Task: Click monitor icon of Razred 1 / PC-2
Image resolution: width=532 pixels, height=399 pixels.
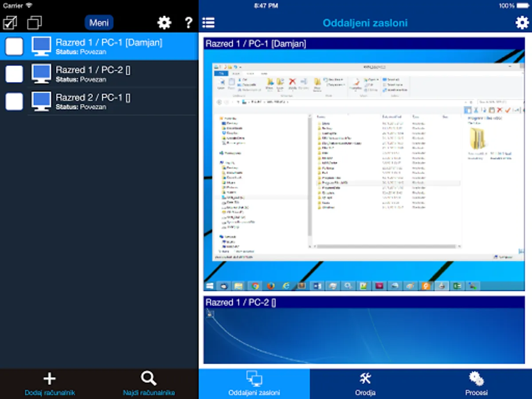Action: pyautogui.click(x=42, y=74)
